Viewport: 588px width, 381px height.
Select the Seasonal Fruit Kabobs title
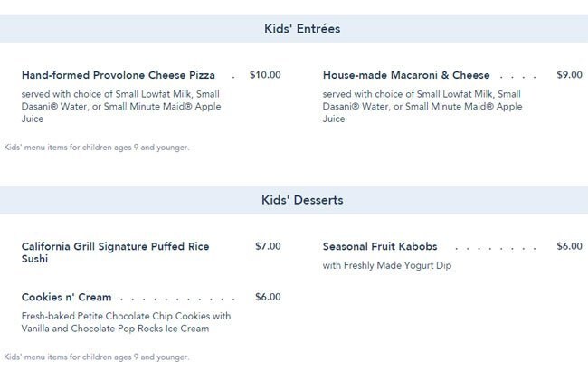tap(380, 246)
